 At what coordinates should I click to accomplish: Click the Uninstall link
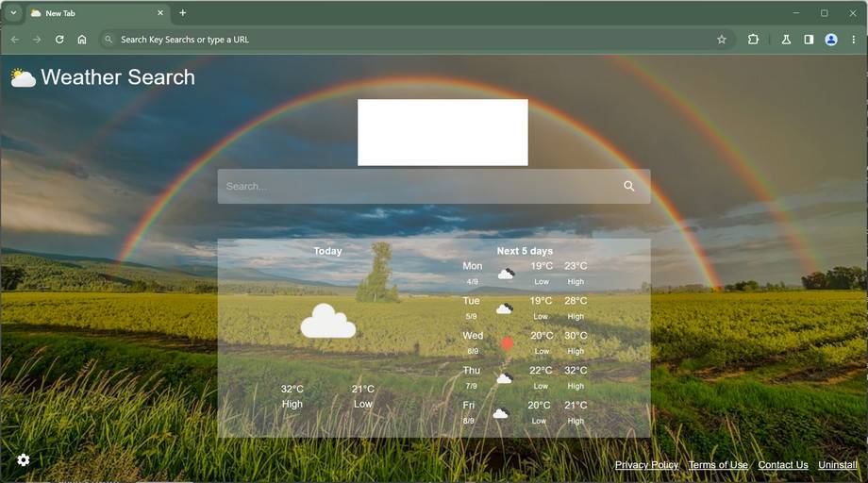[838, 465]
